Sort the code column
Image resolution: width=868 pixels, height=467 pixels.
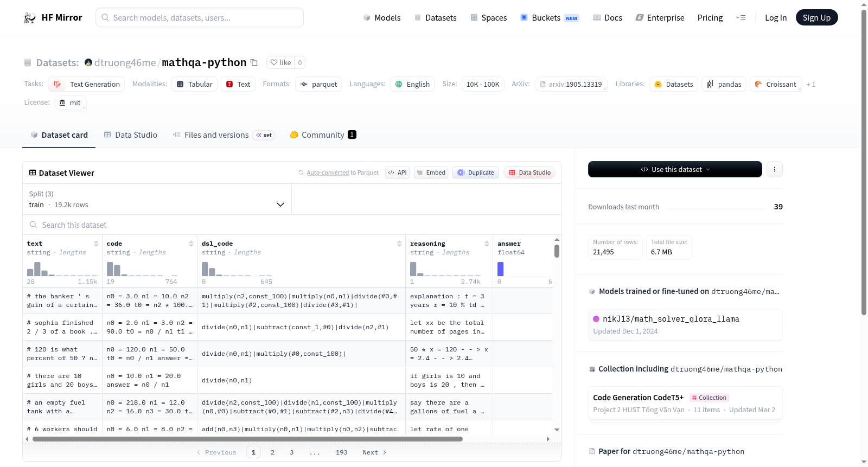(x=191, y=244)
